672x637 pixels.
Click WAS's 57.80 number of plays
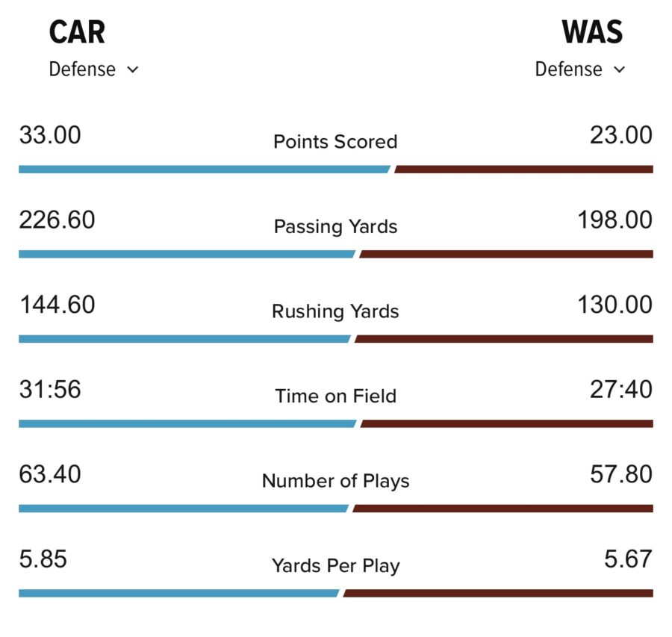(x=620, y=474)
